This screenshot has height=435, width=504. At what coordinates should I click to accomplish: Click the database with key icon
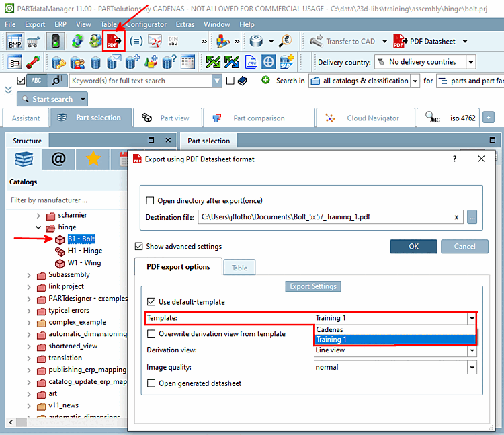pyautogui.click(x=58, y=62)
